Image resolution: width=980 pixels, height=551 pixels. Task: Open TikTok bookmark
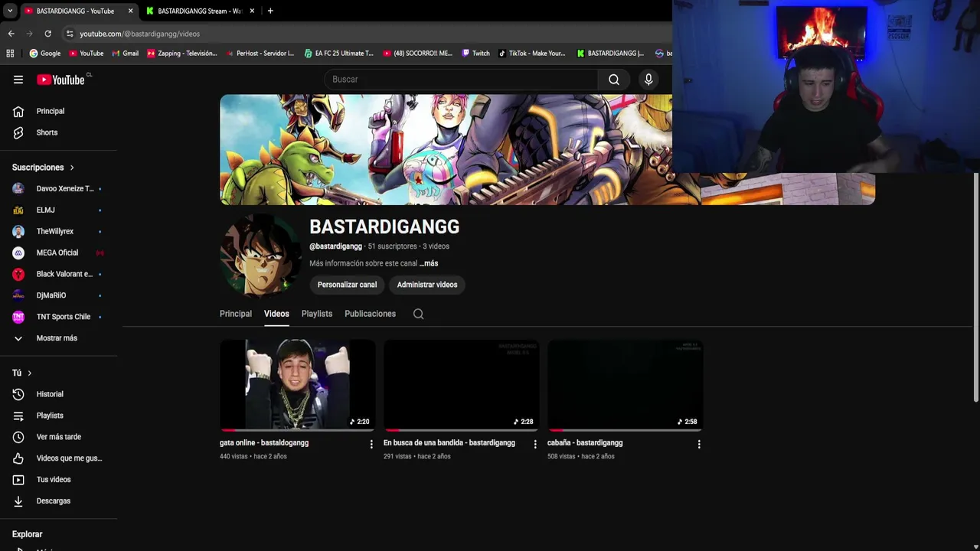tap(531, 54)
